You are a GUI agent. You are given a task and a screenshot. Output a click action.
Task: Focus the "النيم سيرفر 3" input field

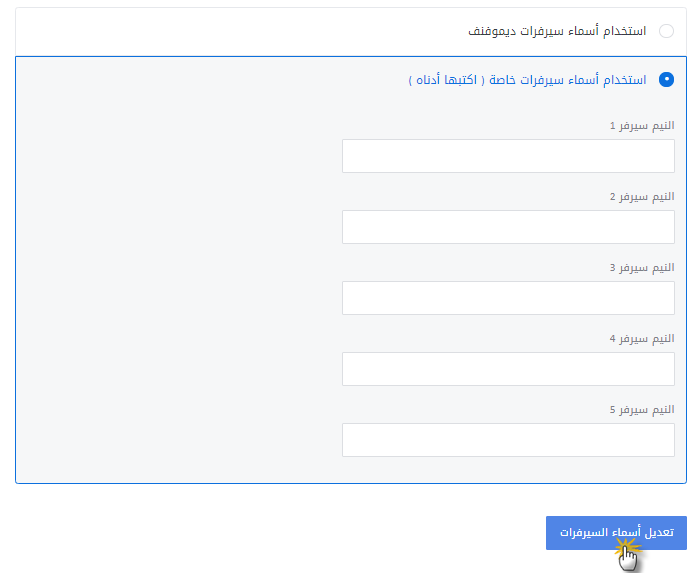coord(508,298)
